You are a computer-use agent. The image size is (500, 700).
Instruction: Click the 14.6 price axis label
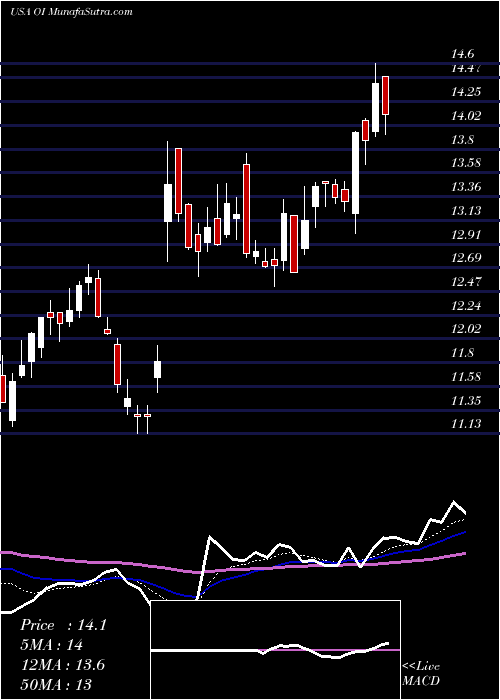click(x=462, y=54)
